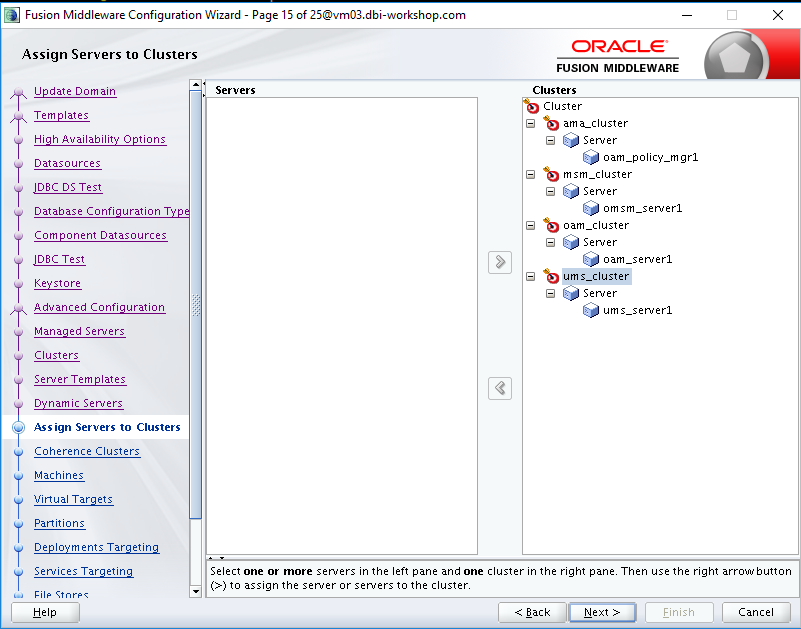Select ums_cluster in Clusters tree

pos(596,276)
